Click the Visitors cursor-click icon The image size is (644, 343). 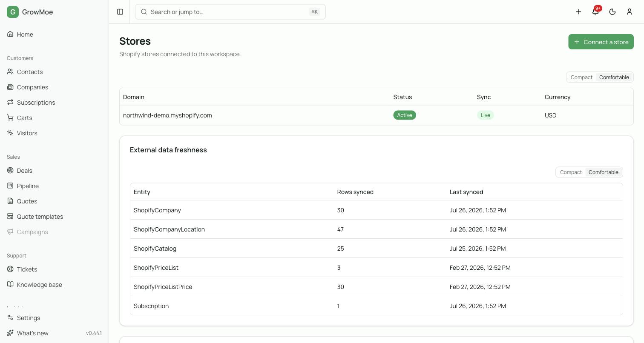pos(10,133)
